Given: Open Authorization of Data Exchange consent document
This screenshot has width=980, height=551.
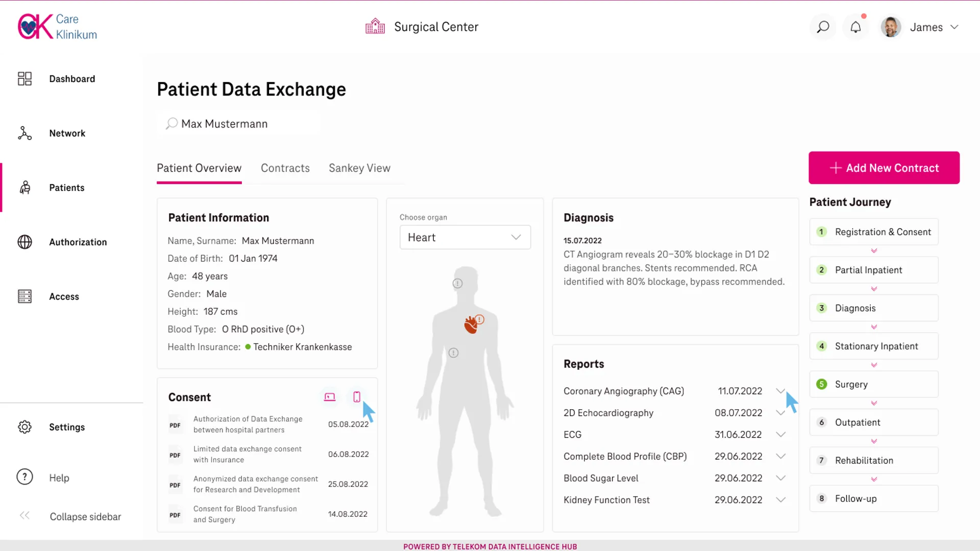Looking at the screenshot, I should point(248,424).
